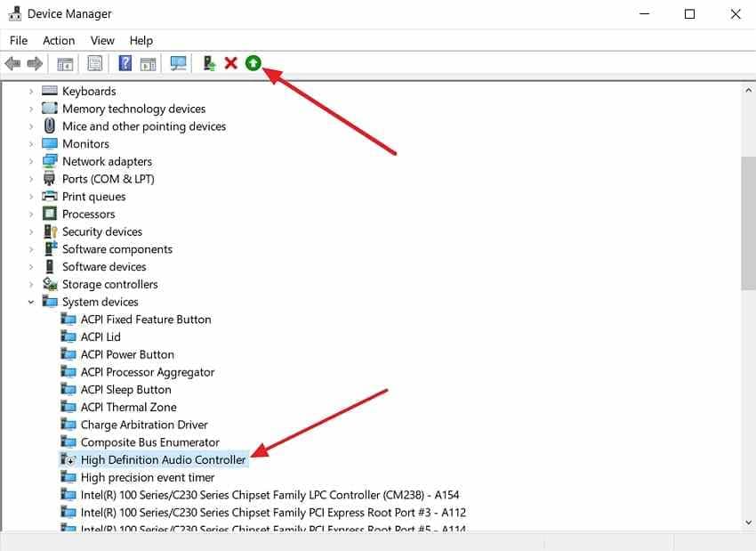
Task: Select the Software components icon
Action: (50, 248)
